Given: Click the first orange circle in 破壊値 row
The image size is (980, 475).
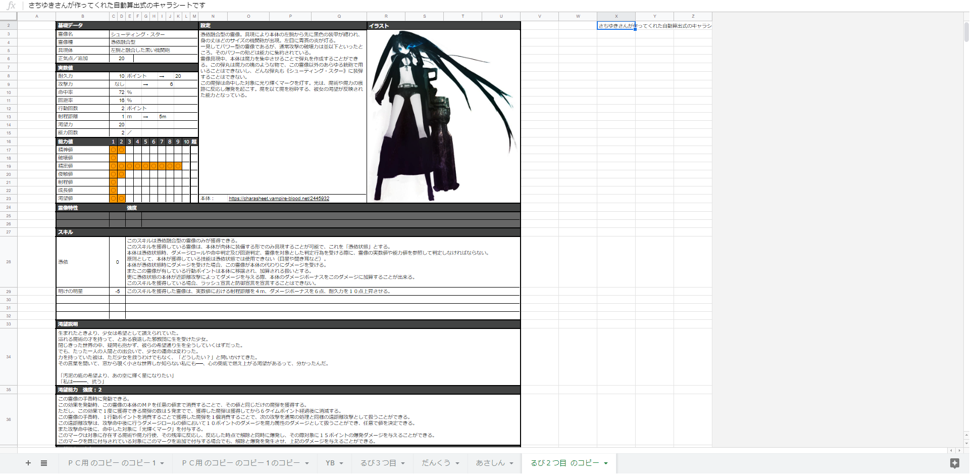Looking at the screenshot, I should coord(114,158).
